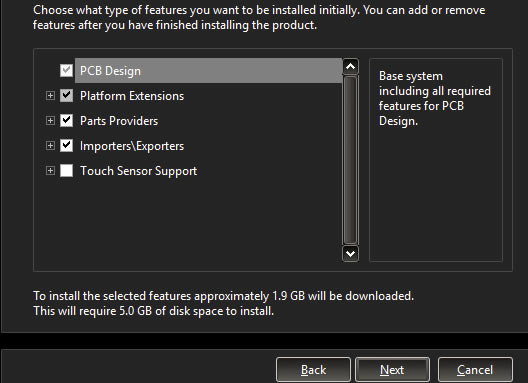Expand the Touch Sensor Support tree node

50,170
